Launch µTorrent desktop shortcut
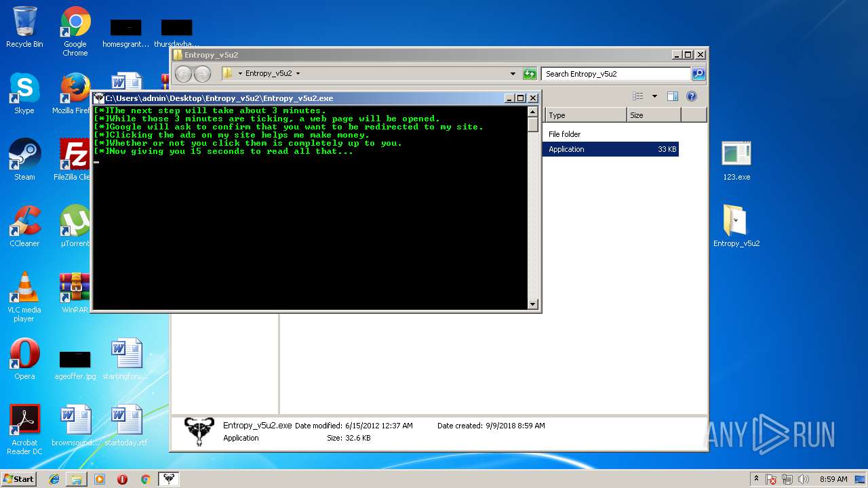The width and height of the screenshot is (868, 488). (x=75, y=226)
